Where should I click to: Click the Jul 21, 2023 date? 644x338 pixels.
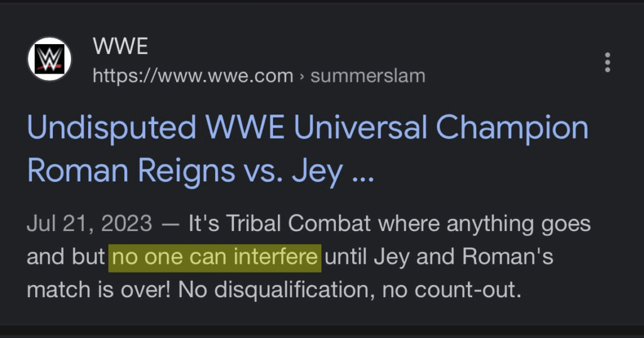pyautogui.click(x=89, y=224)
